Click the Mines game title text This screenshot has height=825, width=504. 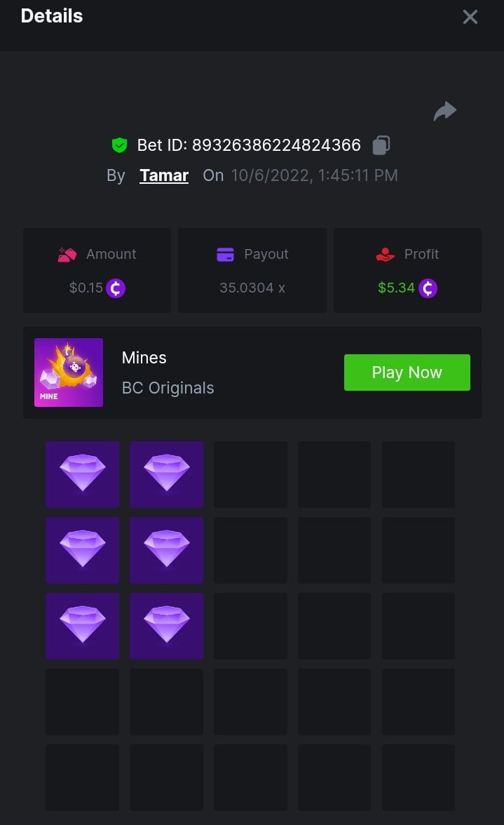pyautogui.click(x=144, y=358)
